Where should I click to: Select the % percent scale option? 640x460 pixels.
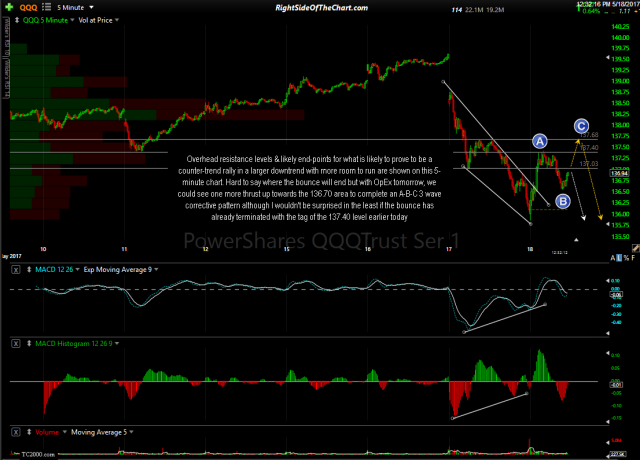626,258
